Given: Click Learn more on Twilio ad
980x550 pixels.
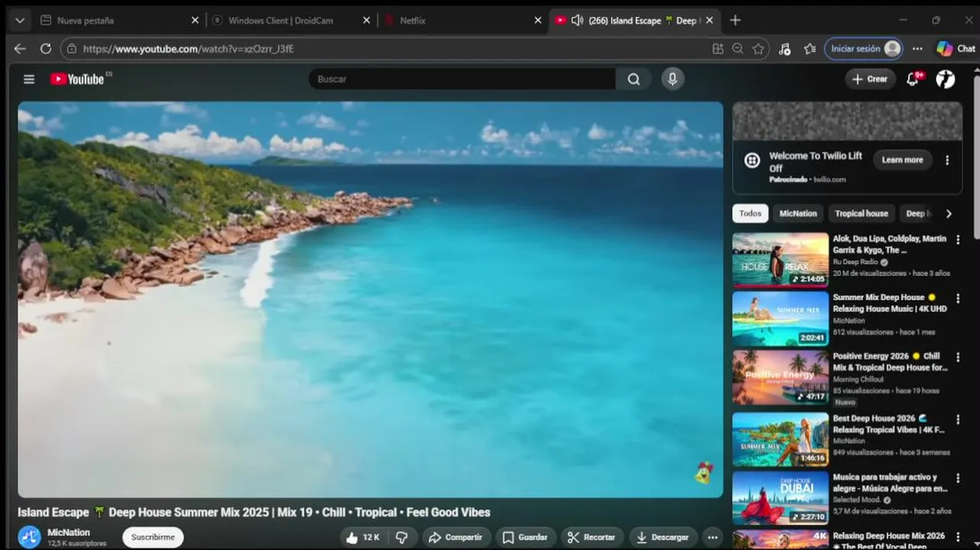Looking at the screenshot, I should click(x=902, y=160).
